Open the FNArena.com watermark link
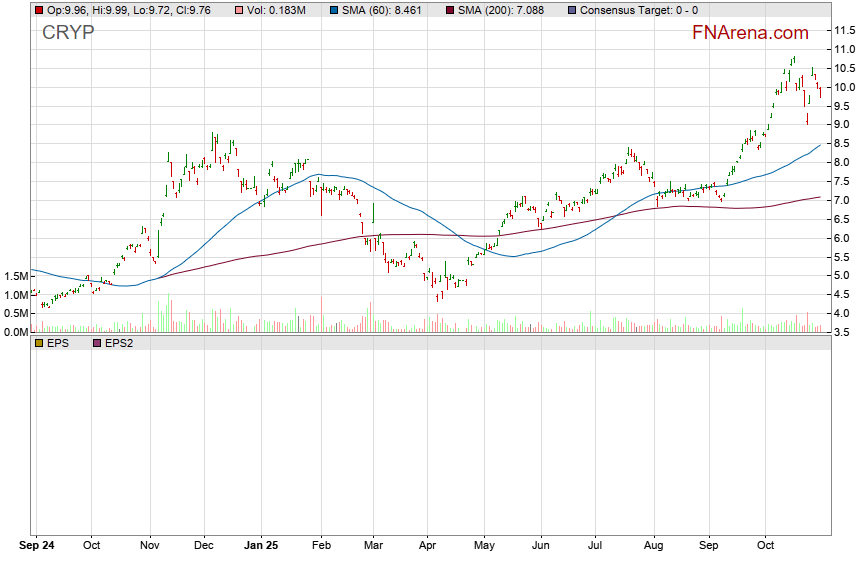The height and width of the screenshot is (566, 859). click(751, 33)
